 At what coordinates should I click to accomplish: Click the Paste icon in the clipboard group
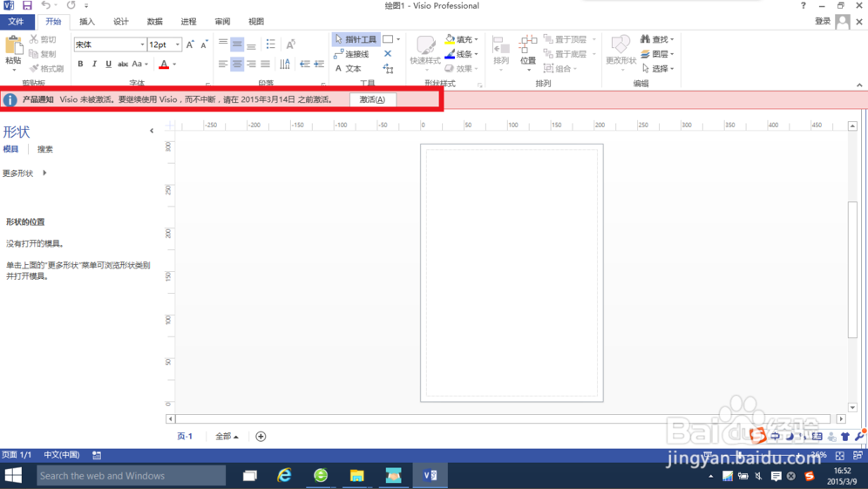pos(13,46)
